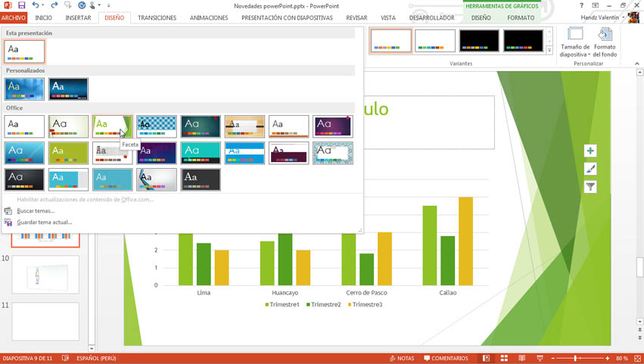Expand the Variantes gallery more arrow
The width and height of the screenshot is (644, 364).
549,50
